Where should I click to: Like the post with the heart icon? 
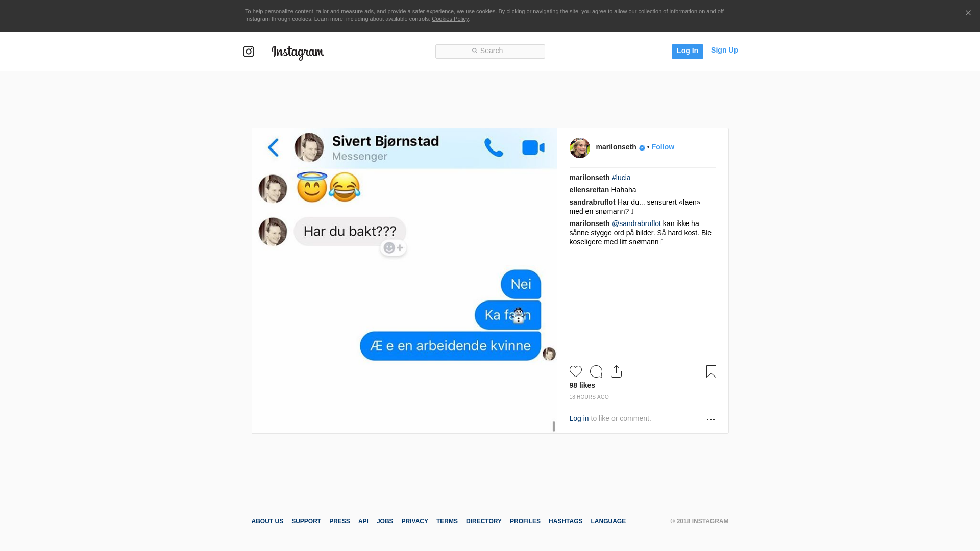[576, 371]
